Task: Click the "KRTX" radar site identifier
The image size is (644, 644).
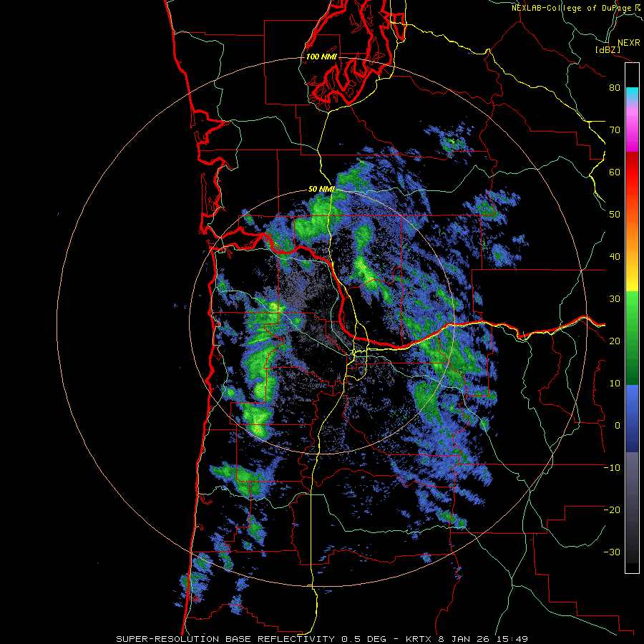Action: (420, 639)
